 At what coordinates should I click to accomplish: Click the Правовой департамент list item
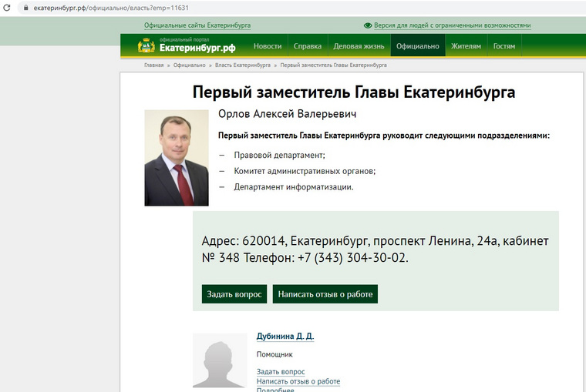(x=280, y=155)
